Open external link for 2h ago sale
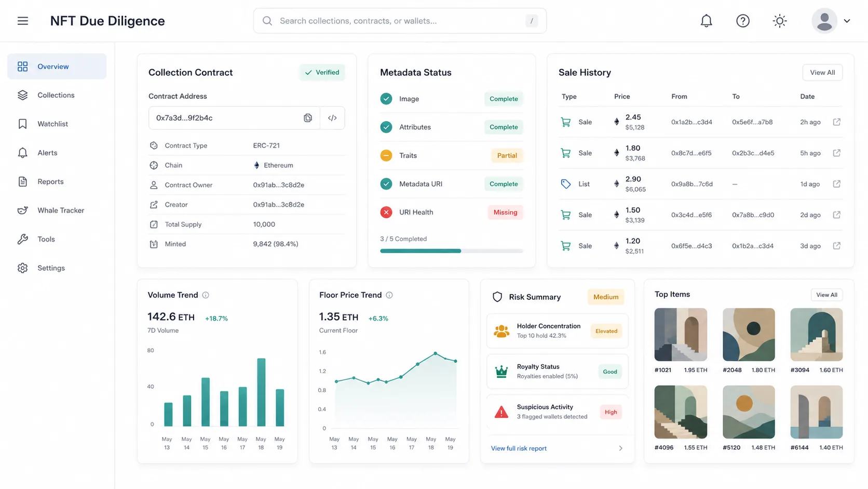Image resolution: width=868 pixels, height=489 pixels. coord(837,122)
